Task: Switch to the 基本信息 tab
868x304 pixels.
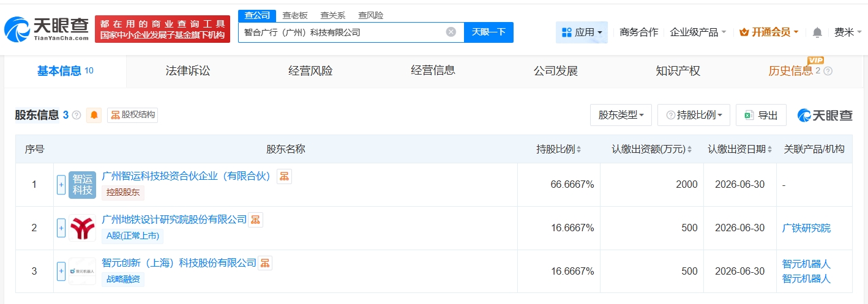Action: pyautogui.click(x=65, y=71)
